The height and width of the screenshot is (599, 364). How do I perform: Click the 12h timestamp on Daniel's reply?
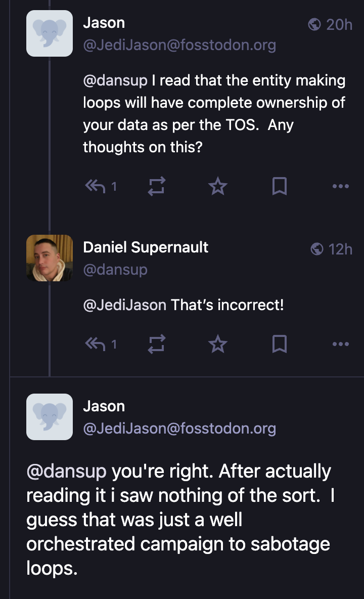tap(339, 249)
